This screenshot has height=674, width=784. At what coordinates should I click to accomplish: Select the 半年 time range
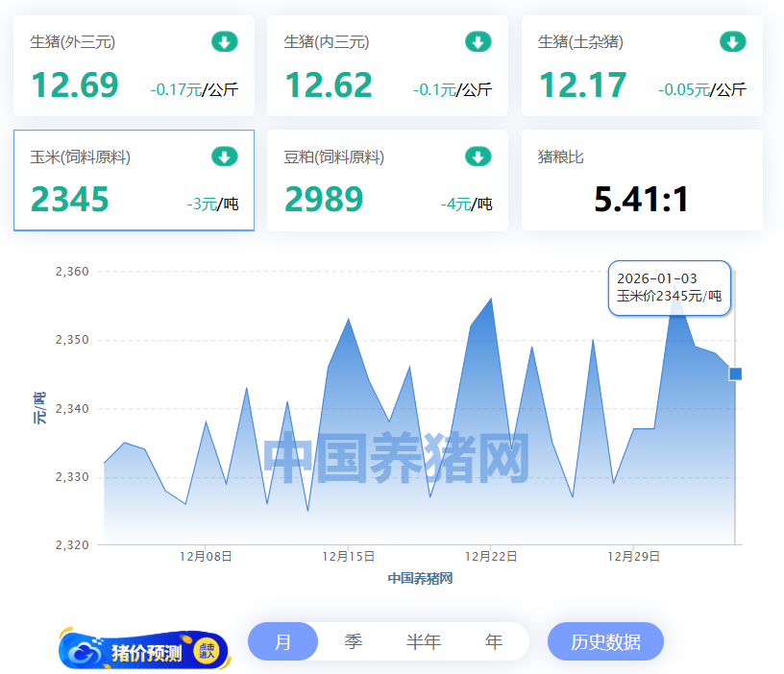[423, 642]
